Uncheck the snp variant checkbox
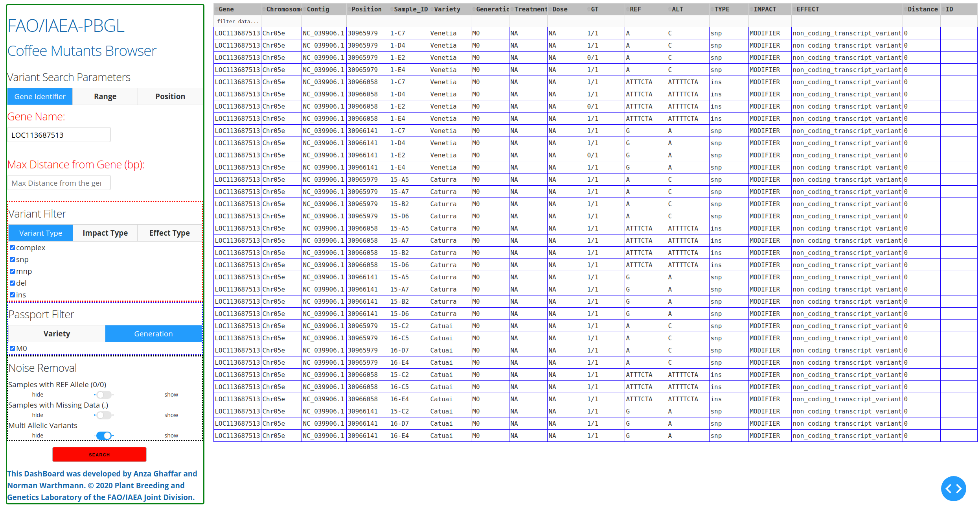 pos(13,259)
